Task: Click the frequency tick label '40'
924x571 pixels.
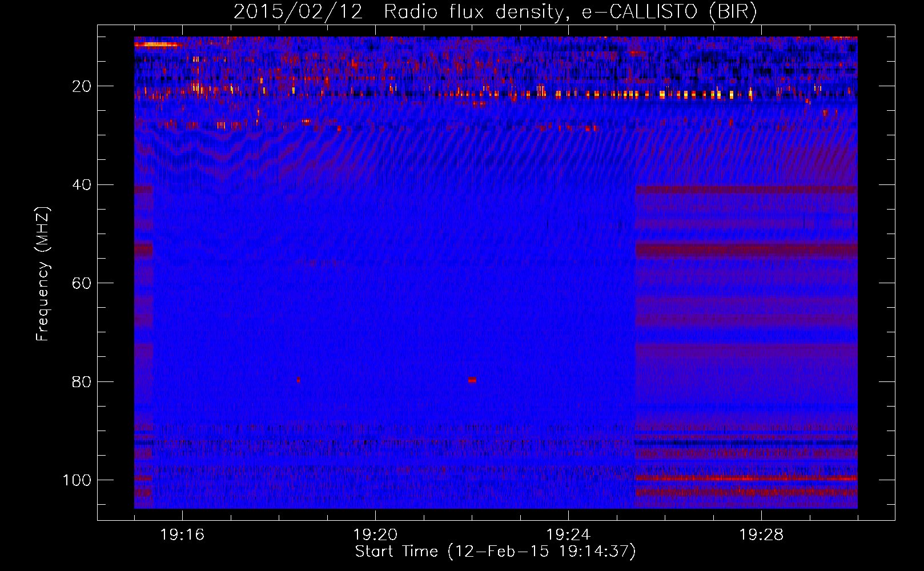Action: coord(82,185)
